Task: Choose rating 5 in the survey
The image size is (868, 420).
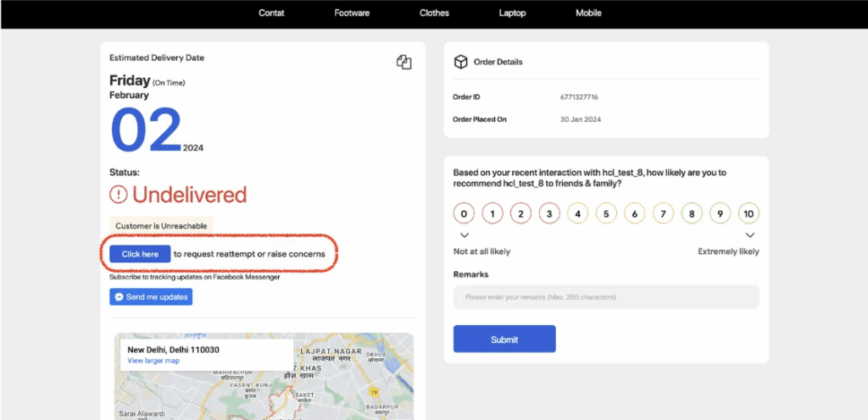Action: [x=606, y=213]
